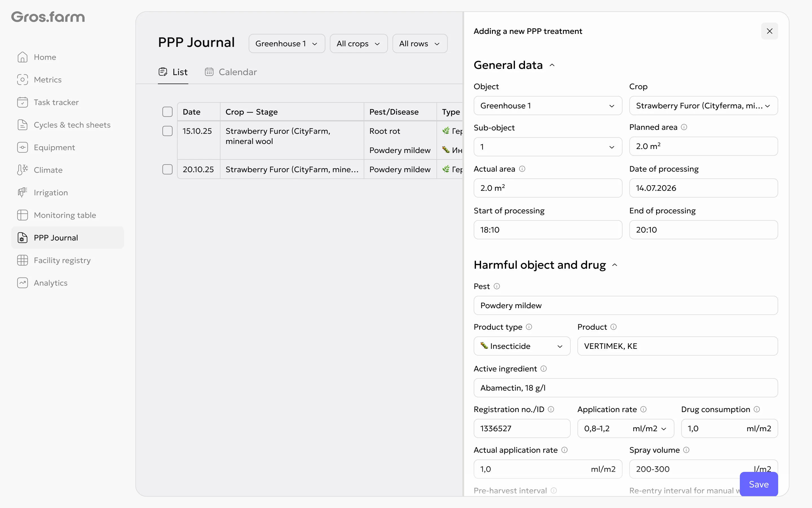Click the Equipment sidebar icon

tap(23, 147)
